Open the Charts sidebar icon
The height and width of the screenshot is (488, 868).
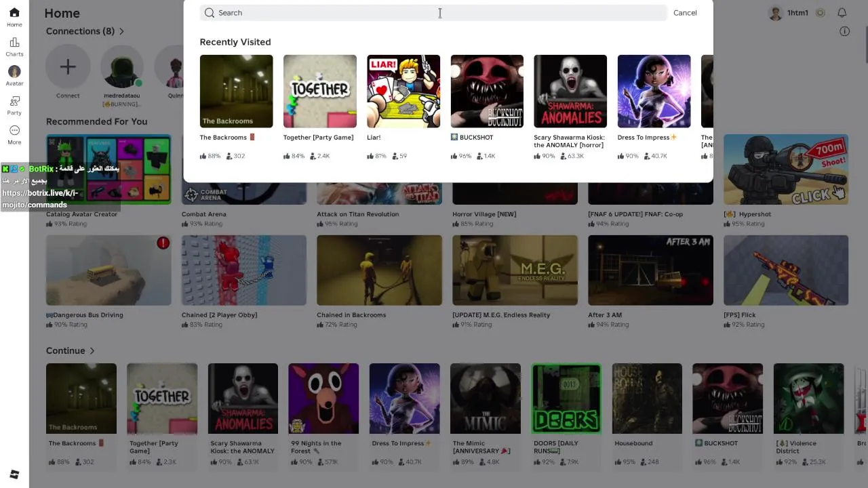point(14,47)
